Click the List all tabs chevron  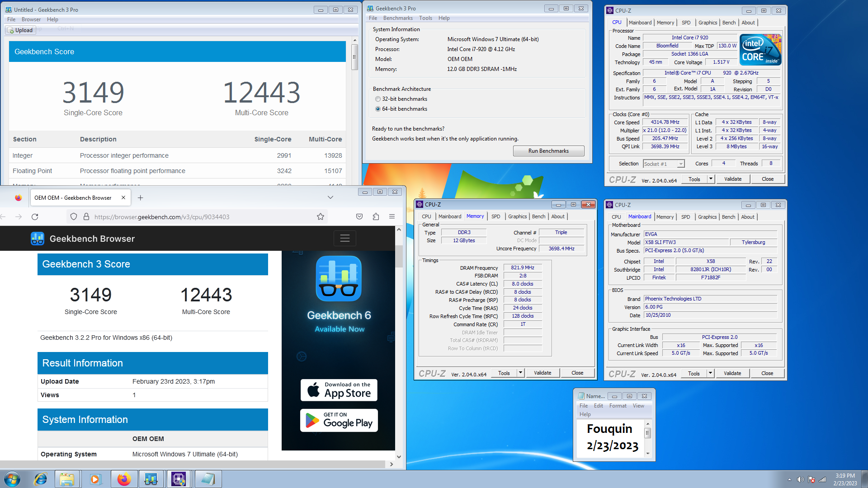[x=330, y=197]
